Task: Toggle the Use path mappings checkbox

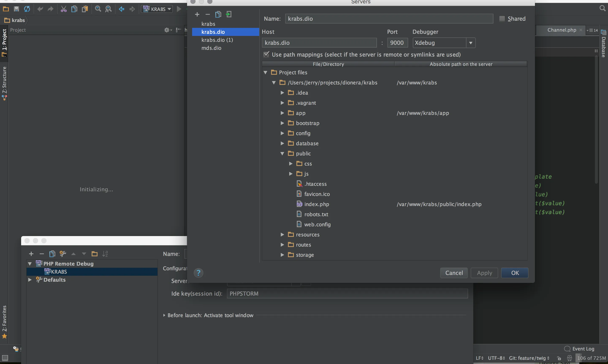Action: click(266, 54)
